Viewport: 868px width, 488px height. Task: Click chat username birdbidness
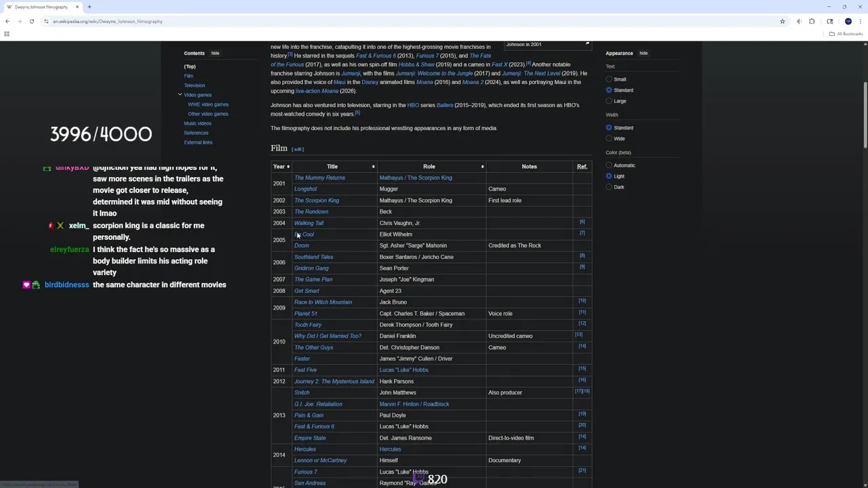66,285
